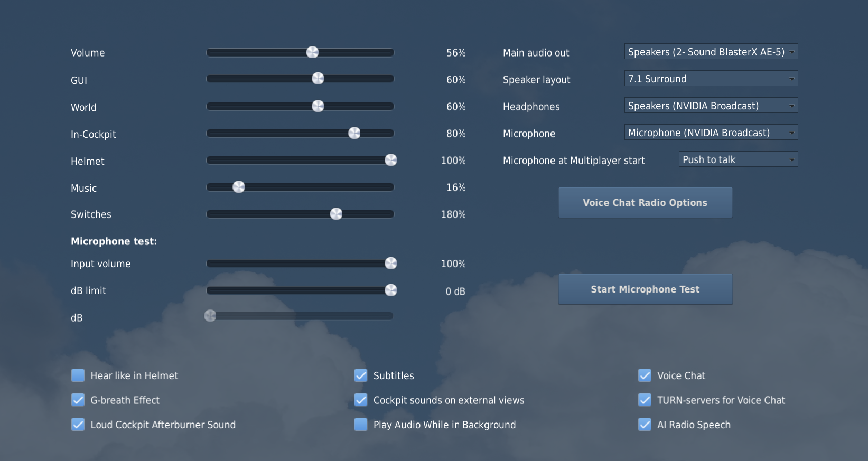Open Voice Chat Radio Options
Image resolution: width=868 pixels, height=461 pixels.
coord(645,202)
